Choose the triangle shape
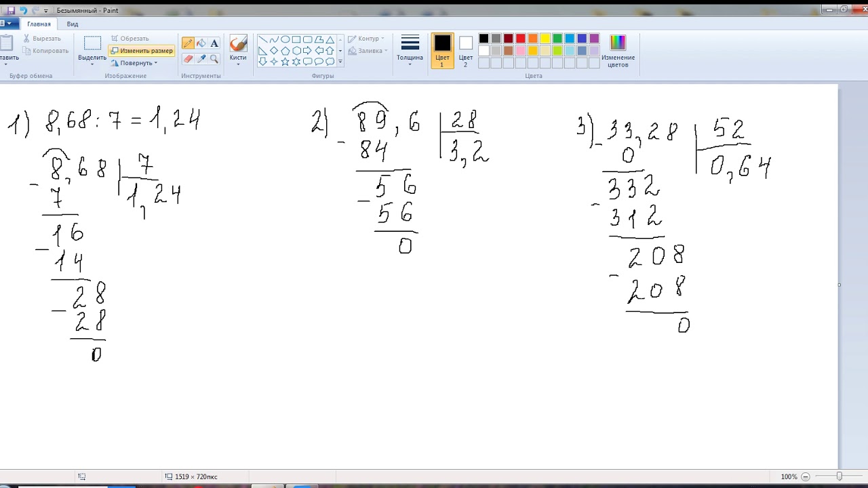The width and height of the screenshot is (868, 488). [x=330, y=40]
